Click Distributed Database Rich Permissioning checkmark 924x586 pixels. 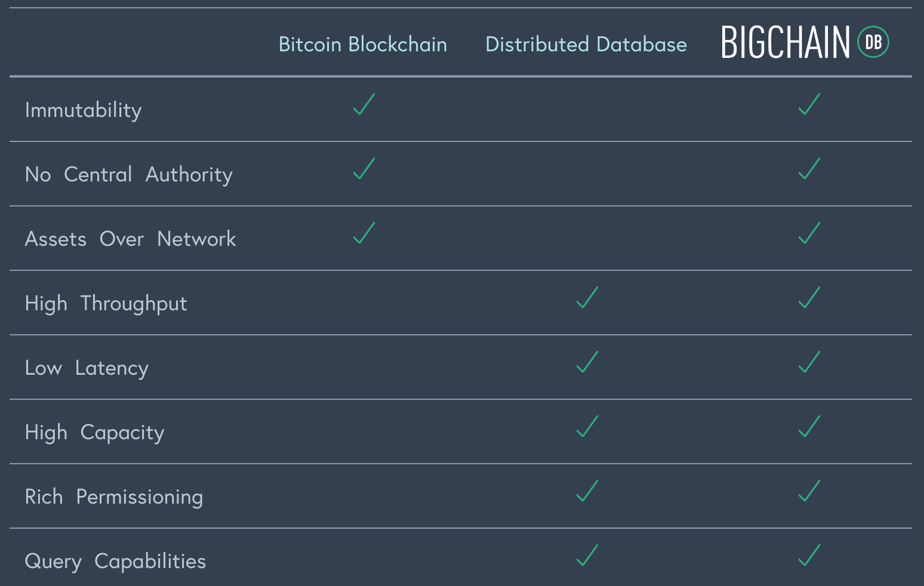tap(587, 491)
